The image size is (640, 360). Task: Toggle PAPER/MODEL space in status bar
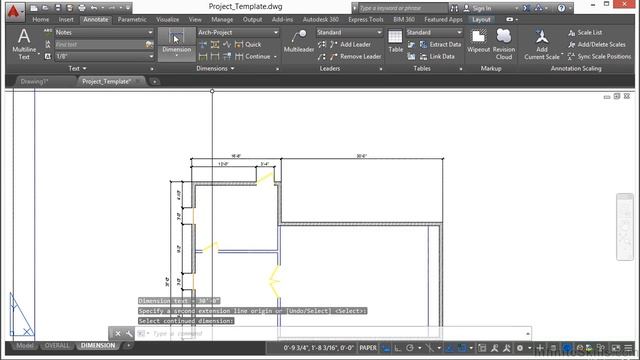(x=368, y=348)
